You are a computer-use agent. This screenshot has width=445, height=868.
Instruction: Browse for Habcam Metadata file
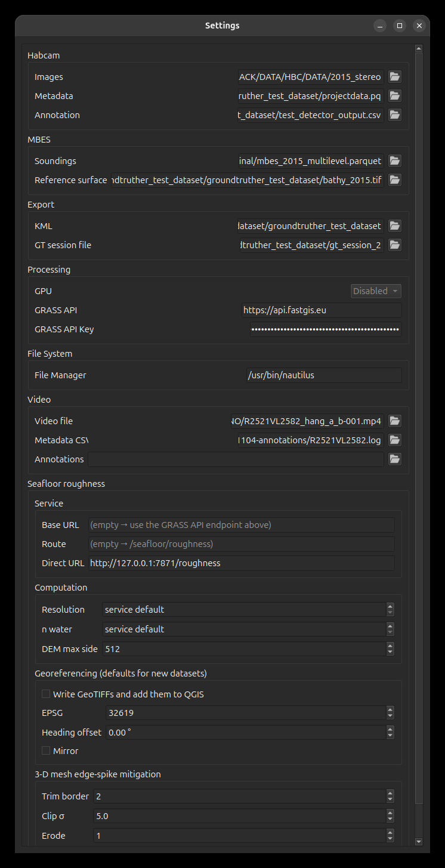(394, 96)
